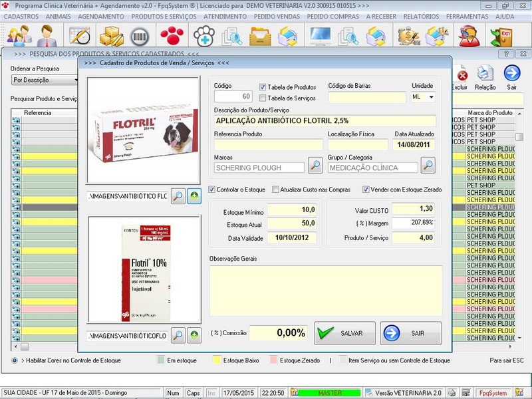Click the Estoque Zerado pink color swatch

coord(273,360)
